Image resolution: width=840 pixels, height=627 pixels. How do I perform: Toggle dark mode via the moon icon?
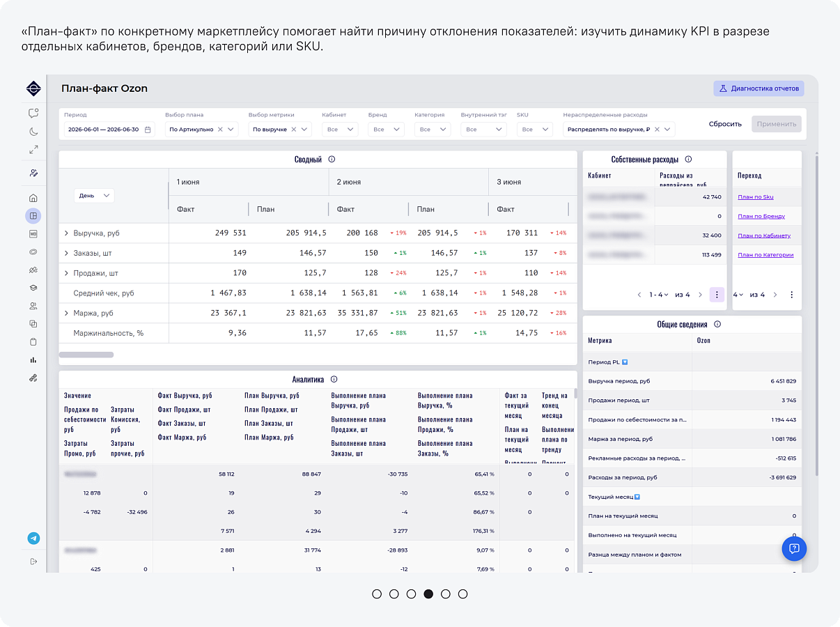click(33, 131)
